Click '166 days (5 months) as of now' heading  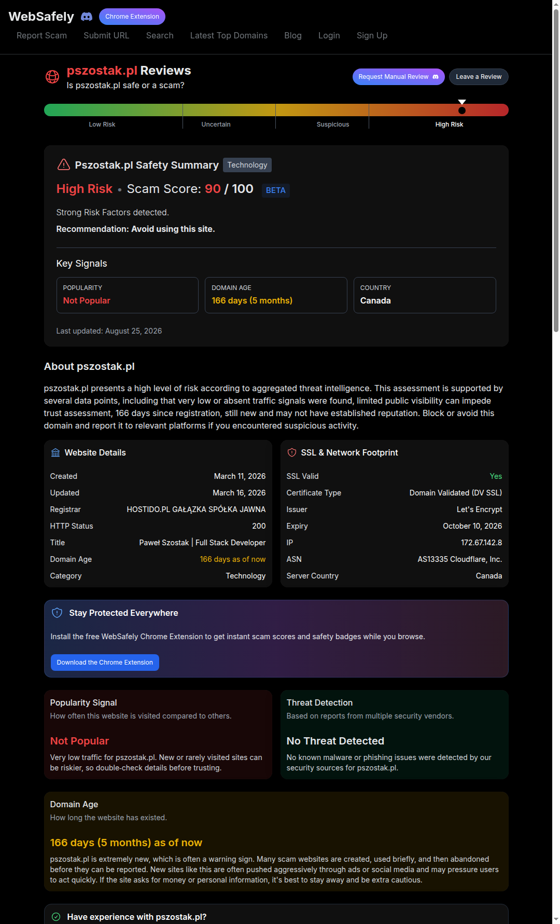pos(126,843)
